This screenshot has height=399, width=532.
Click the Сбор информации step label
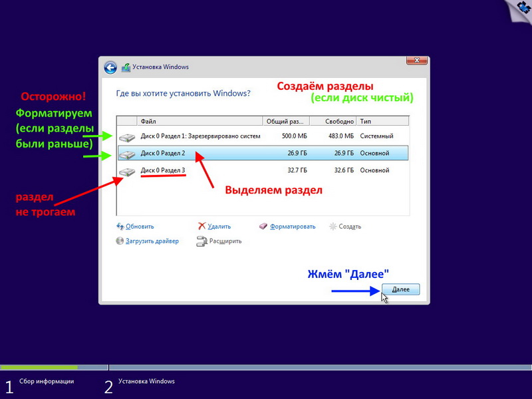[x=47, y=381]
